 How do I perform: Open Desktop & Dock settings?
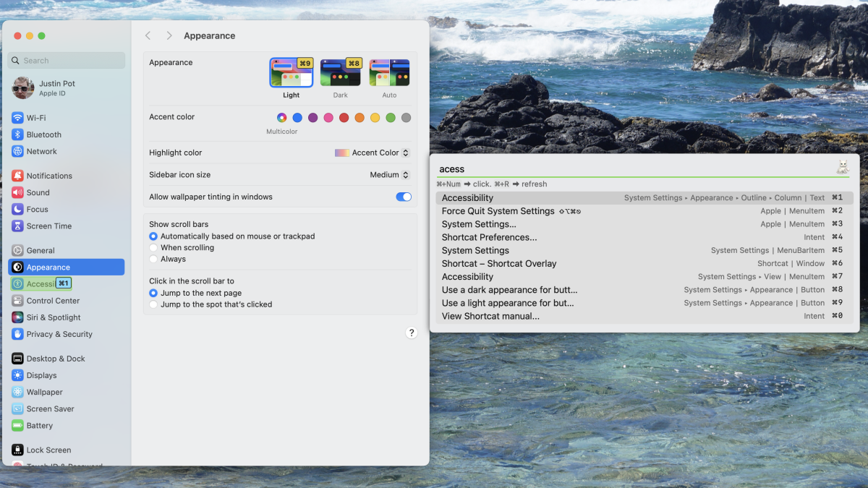click(67, 359)
